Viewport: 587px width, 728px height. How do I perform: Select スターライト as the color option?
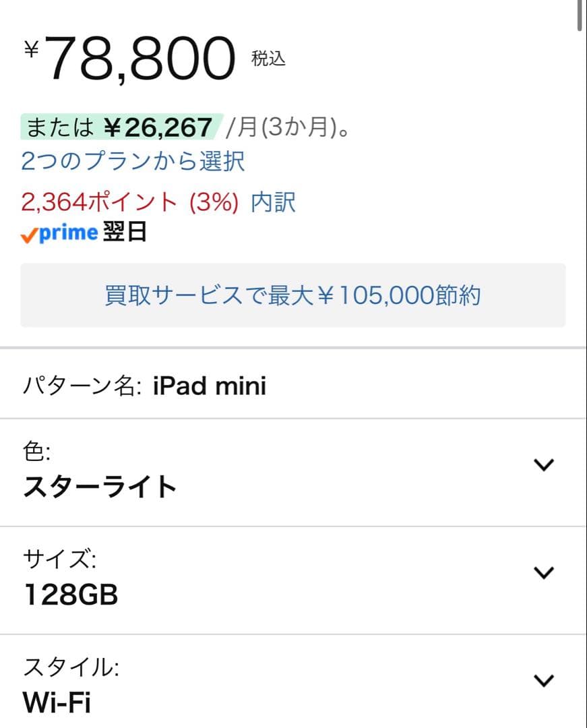[98, 486]
